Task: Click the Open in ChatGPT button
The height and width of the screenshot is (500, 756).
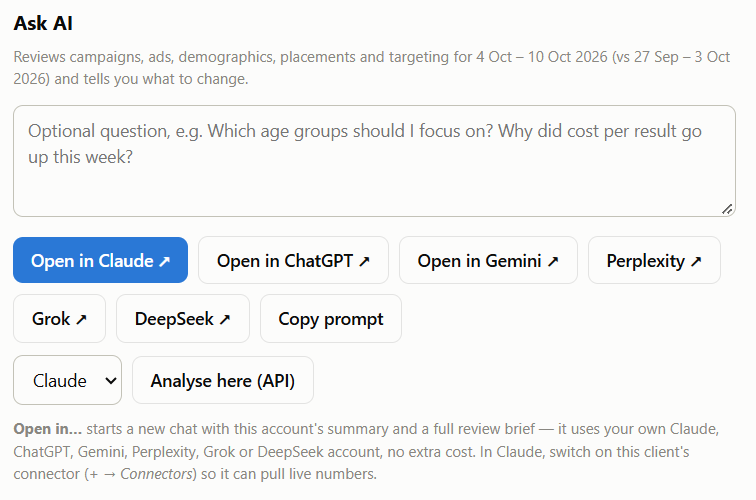Action: click(293, 260)
